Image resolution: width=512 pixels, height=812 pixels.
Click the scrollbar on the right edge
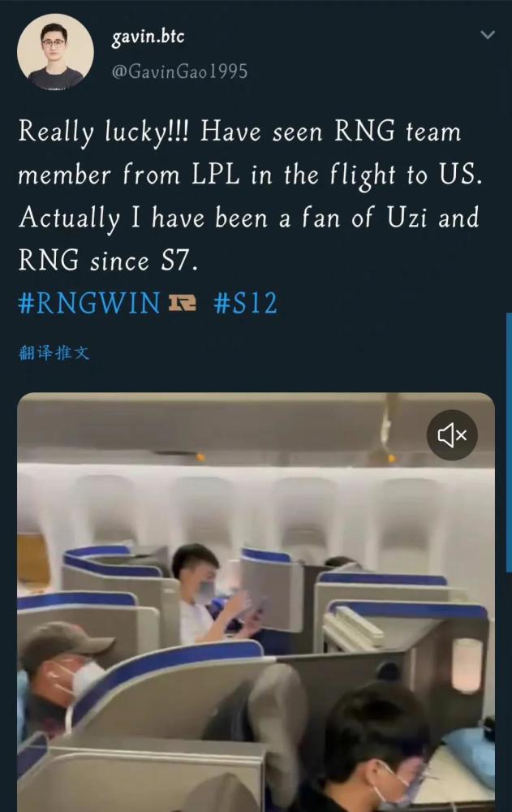click(509, 443)
